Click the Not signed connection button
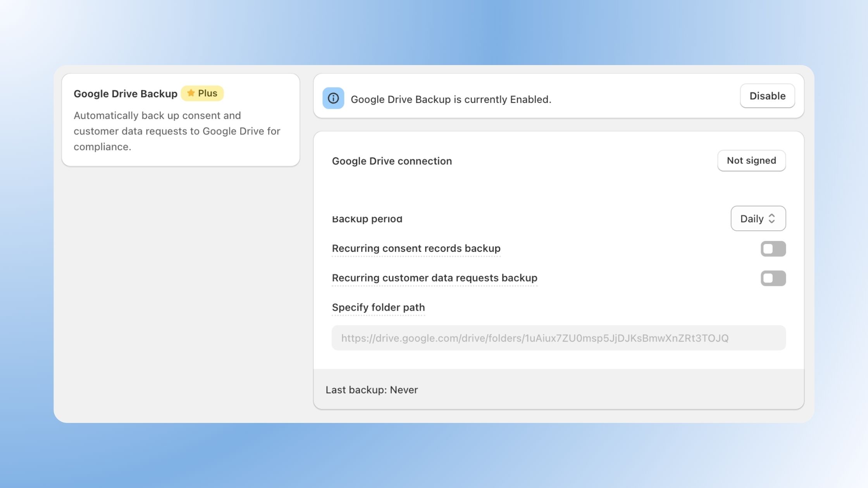This screenshot has width=868, height=488. click(x=751, y=160)
